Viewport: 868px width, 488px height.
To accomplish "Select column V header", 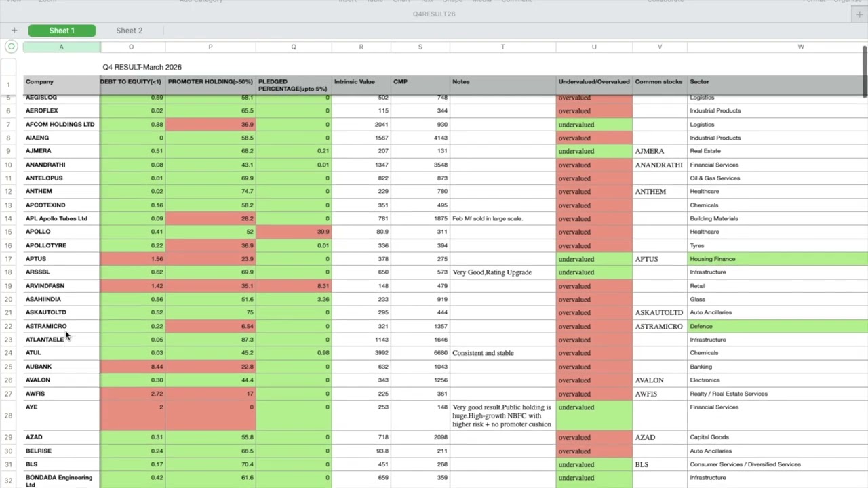I will [x=660, y=47].
